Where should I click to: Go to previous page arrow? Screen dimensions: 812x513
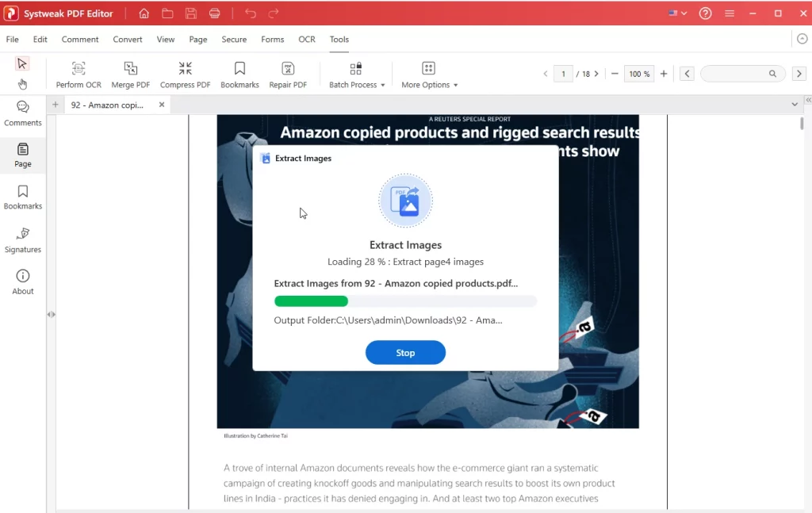tap(546, 74)
